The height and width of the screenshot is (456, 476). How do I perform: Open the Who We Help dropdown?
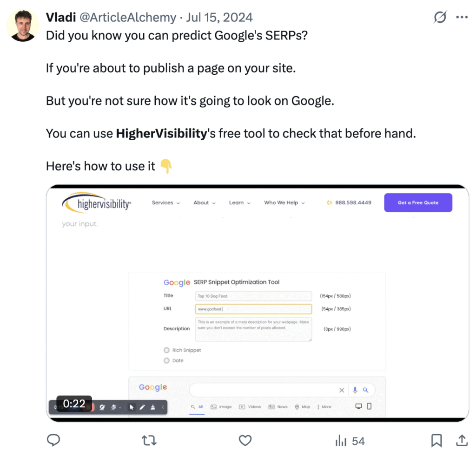point(284,203)
